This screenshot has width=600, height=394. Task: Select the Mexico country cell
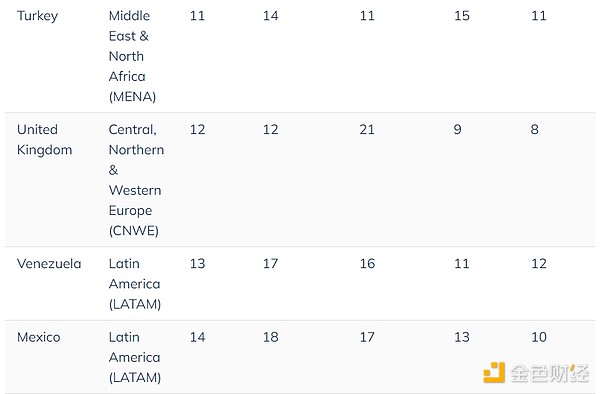click(x=39, y=337)
